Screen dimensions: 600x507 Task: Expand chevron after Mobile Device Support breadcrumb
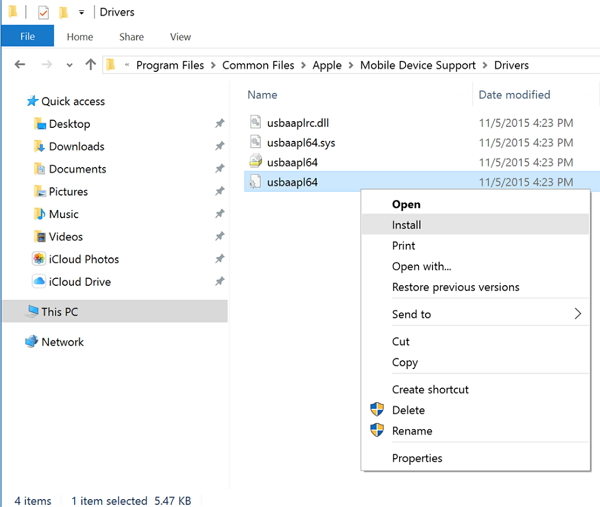coord(485,65)
